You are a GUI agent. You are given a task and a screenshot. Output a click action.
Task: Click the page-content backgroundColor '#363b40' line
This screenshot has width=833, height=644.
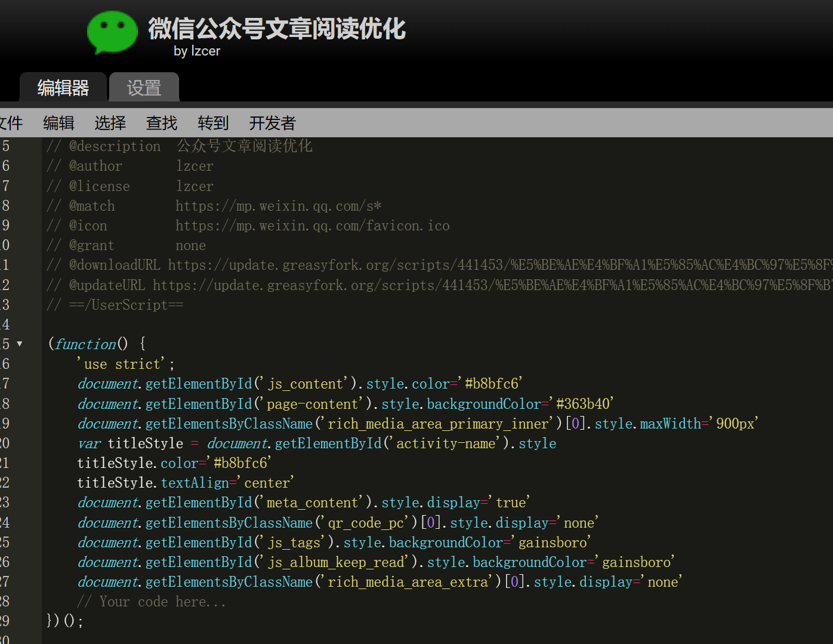[x=345, y=404]
